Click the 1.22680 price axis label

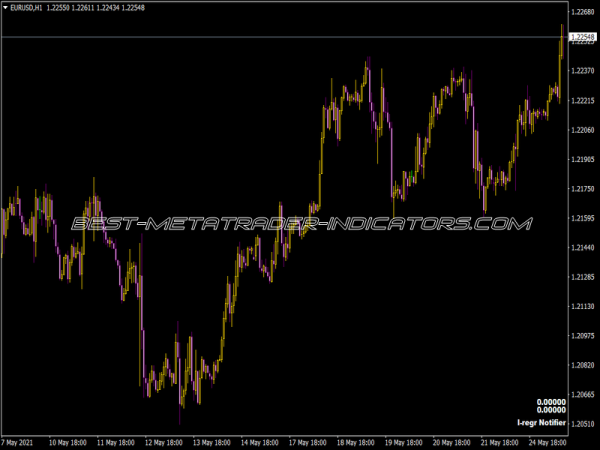click(x=582, y=13)
